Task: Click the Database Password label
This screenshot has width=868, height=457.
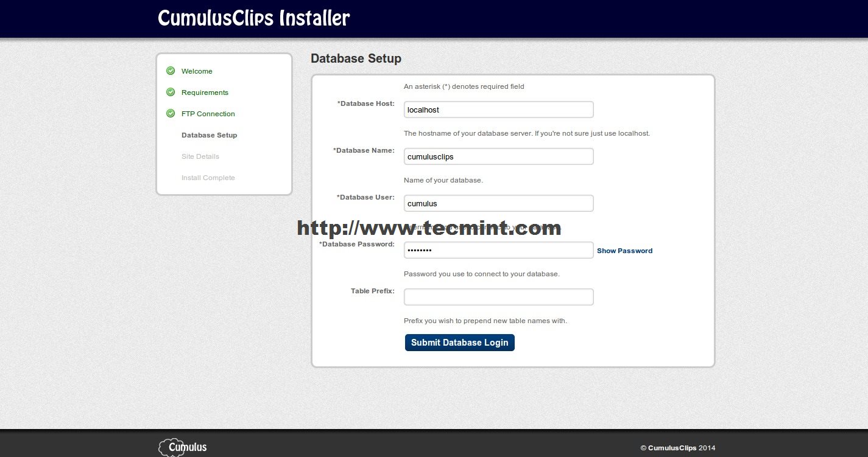Action: (x=357, y=244)
